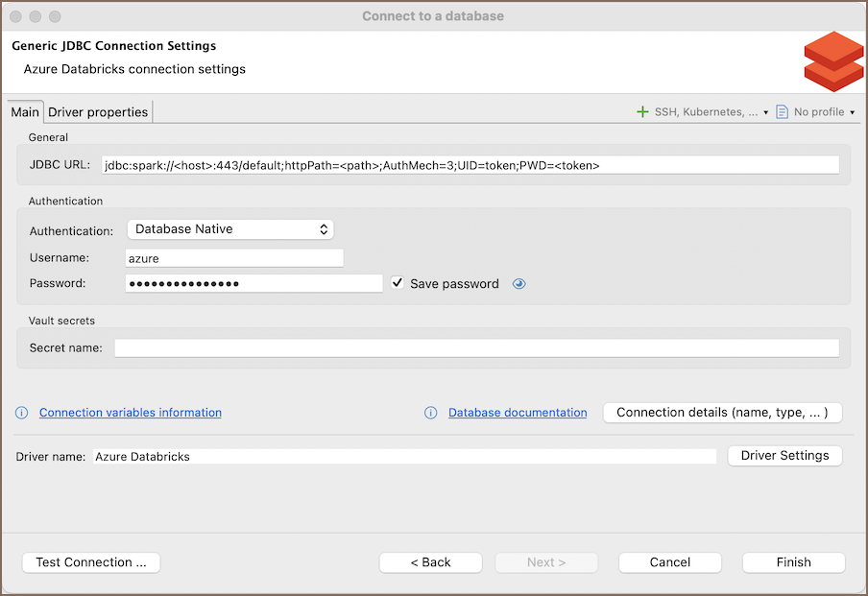Expand the SSH, Kubernetes dropdown arrow
Screen dimensions: 868x596
click(765, 113)
